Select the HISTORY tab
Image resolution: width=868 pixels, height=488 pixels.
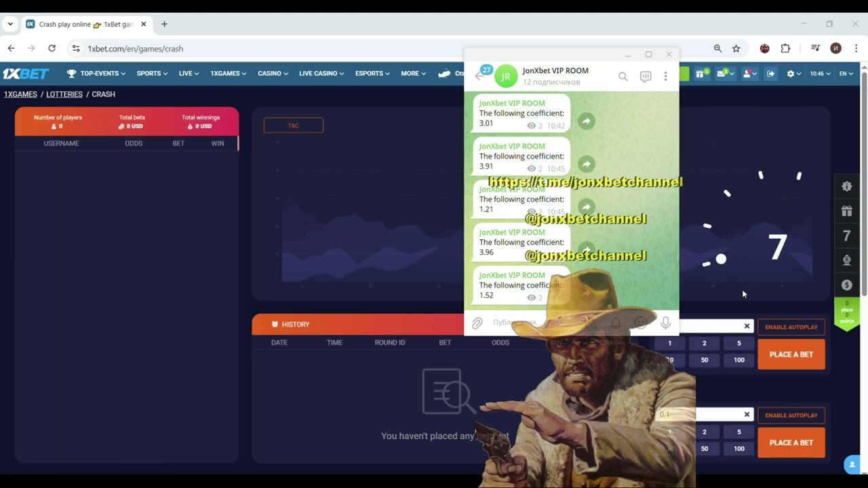tap(290, 324)
